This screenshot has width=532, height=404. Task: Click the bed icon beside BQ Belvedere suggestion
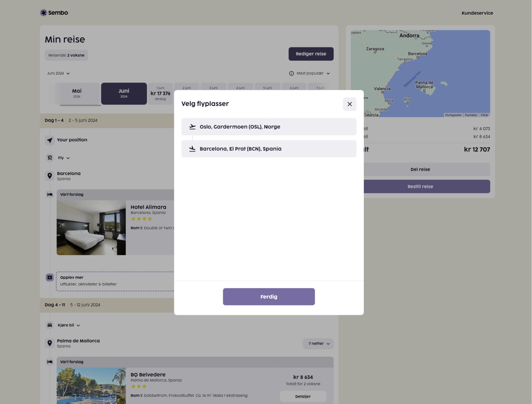(x=50, y=362)
